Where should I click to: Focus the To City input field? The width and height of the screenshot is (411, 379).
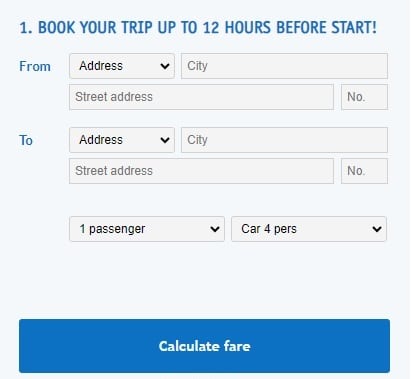point(284,140)
